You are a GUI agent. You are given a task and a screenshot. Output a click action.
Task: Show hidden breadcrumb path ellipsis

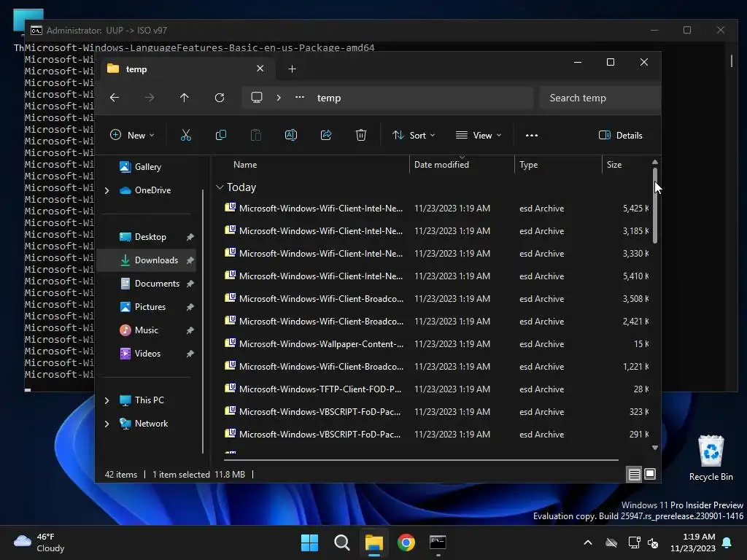pos(300,97)
